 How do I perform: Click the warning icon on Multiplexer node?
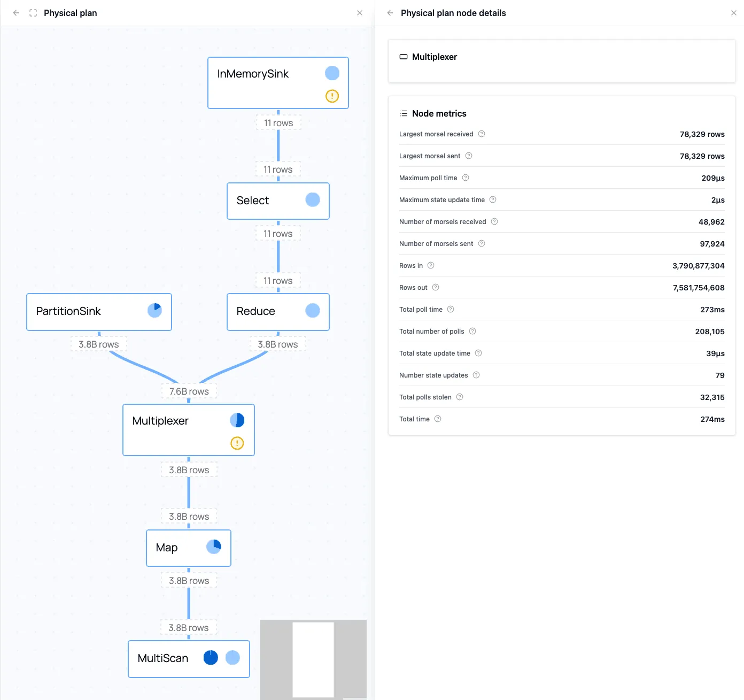tap(237, 443)
